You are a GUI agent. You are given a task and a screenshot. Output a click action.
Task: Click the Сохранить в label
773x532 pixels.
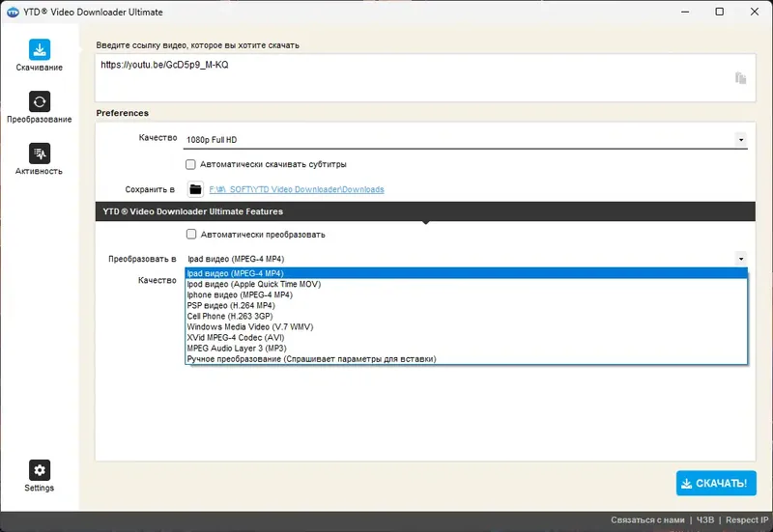click(x=150, y=189)
